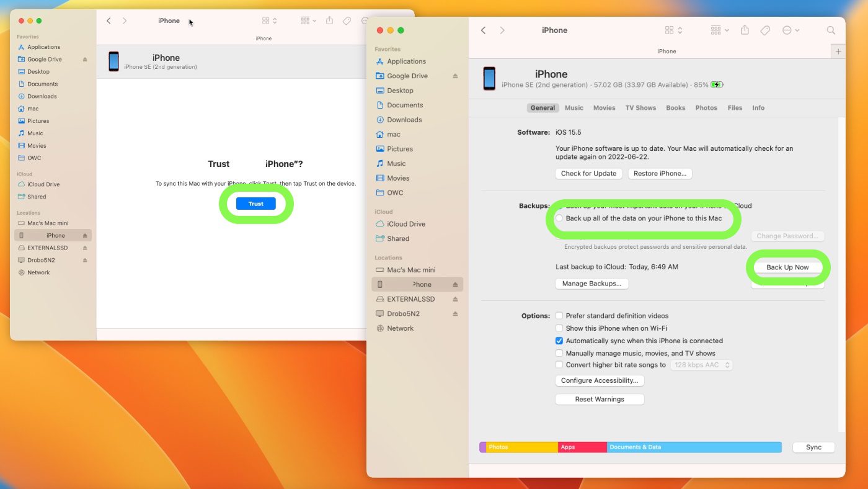Click the Share icon in right Finder toolbar
The image size is (868, 489).
pos(745,30)
